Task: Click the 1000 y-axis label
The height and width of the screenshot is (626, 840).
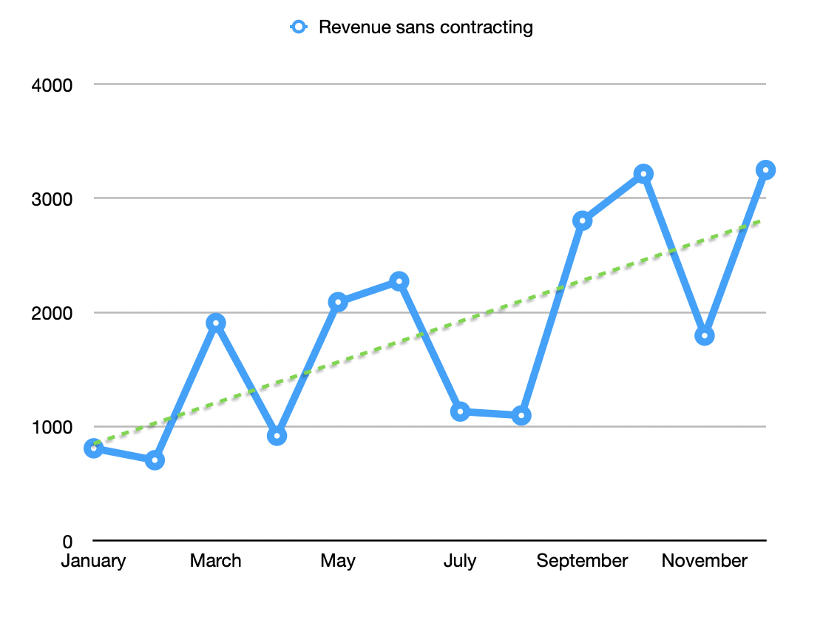Action: (52, 428)
